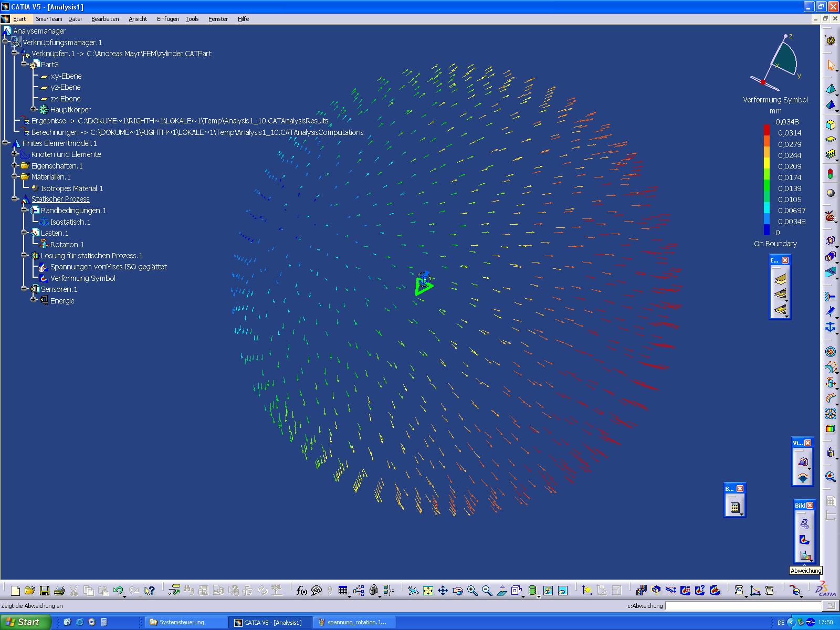Expand the Eigenschaften.1 node
Viewport: 840px width, 630px height.
coord(15,165)
